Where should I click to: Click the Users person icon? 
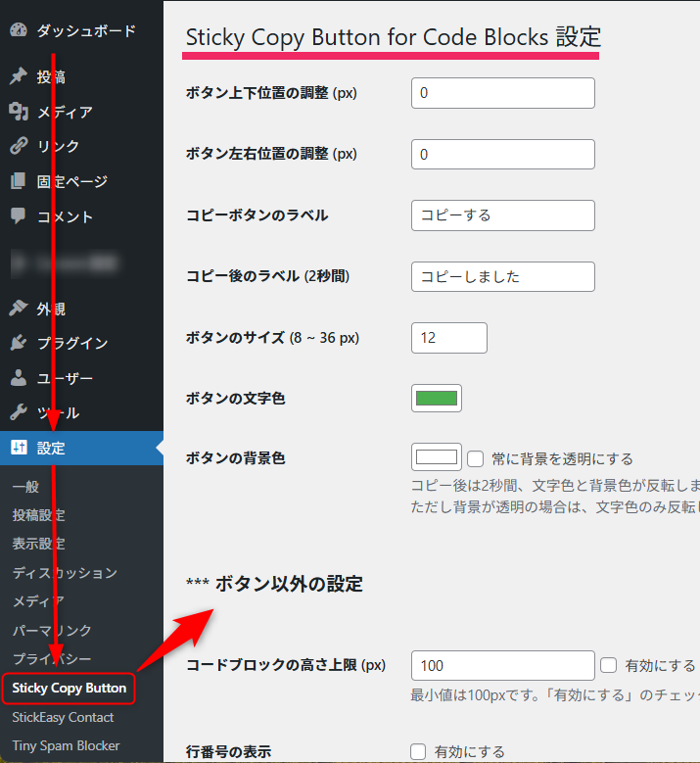[19, 378]
